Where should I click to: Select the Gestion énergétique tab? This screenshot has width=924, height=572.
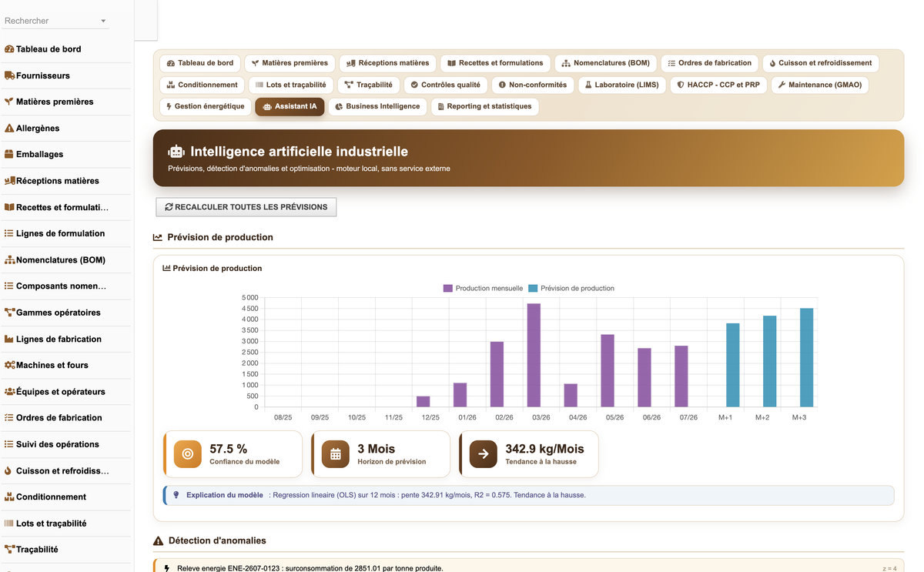(205, 106)
